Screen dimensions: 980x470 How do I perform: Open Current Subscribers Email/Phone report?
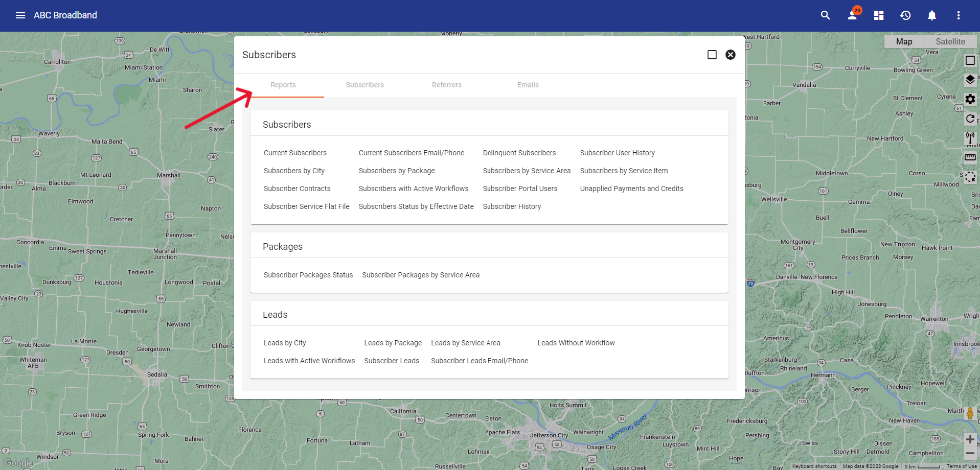click(x=412, y=153)
